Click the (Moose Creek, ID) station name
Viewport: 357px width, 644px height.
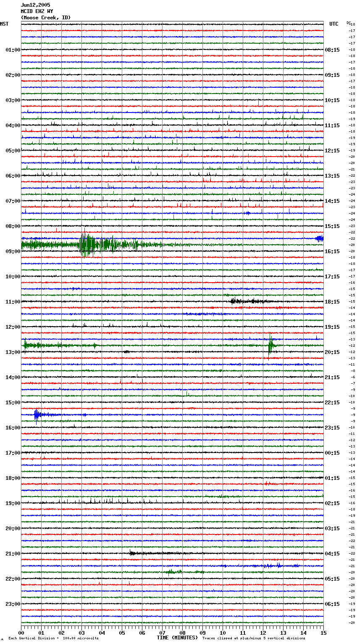pyautogui.click(x=46, y=18)
